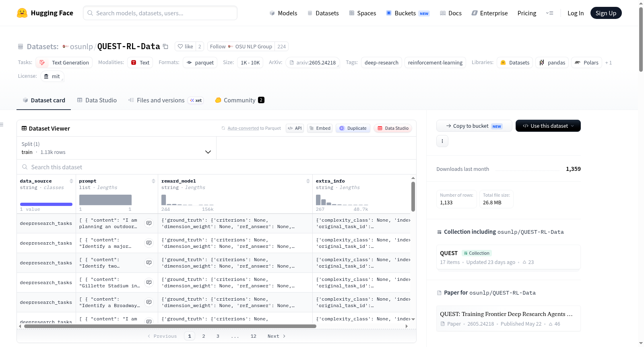Expand the Use this dataset dropdown
This screenshot has height=347, width=644.
coord(548,126)
